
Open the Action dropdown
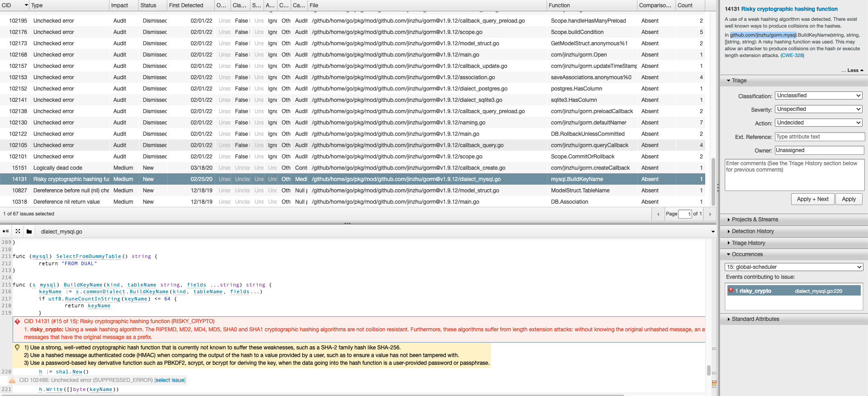click(x=819, y=123)
